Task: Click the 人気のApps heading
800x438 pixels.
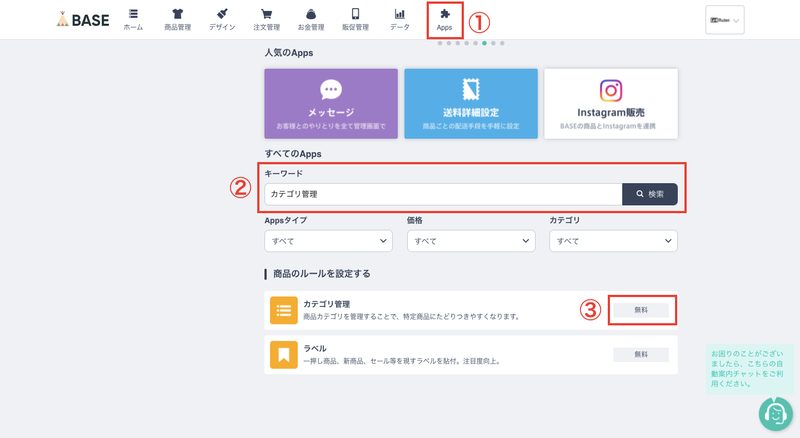Action: tap(289, 53)
